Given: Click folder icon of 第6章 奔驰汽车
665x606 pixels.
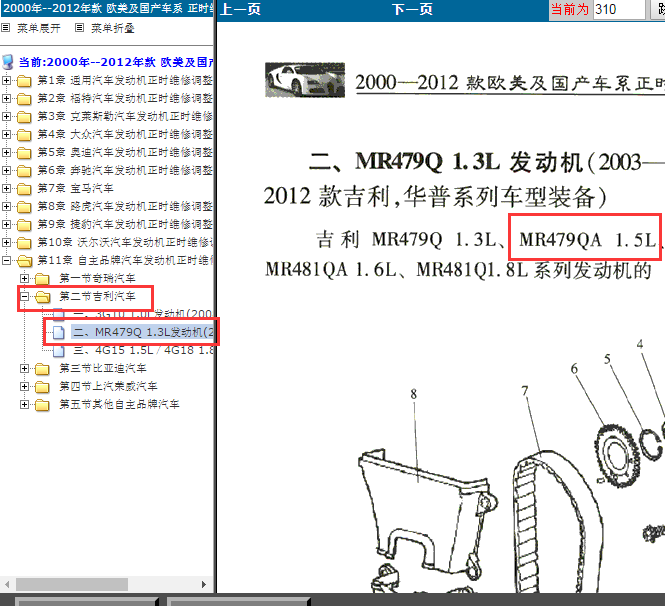Looking at the screenshot, I should (24, 170).
